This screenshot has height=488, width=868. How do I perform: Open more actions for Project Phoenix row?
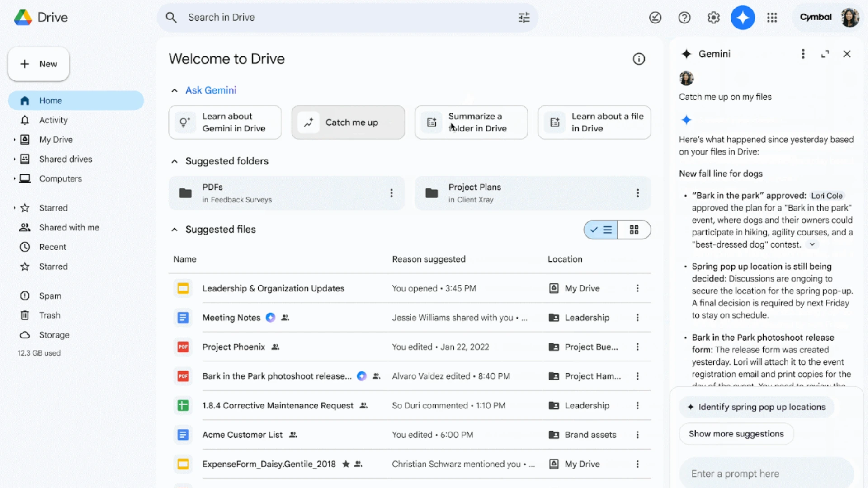point(638,347)
